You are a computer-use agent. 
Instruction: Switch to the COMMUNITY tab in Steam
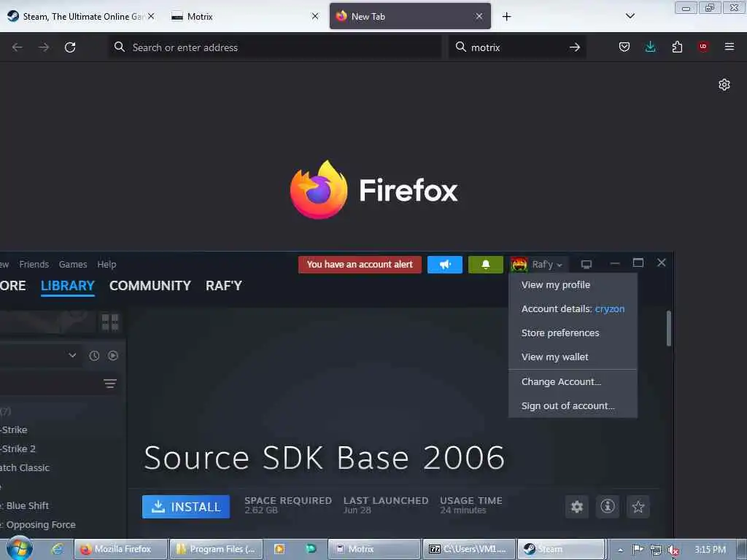coord(150,286)
